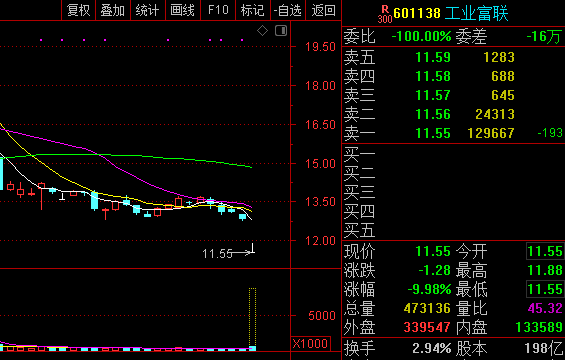This screenshot has height=360, width=565.
Task: Click the 标记 mark button
Action: 253,10
